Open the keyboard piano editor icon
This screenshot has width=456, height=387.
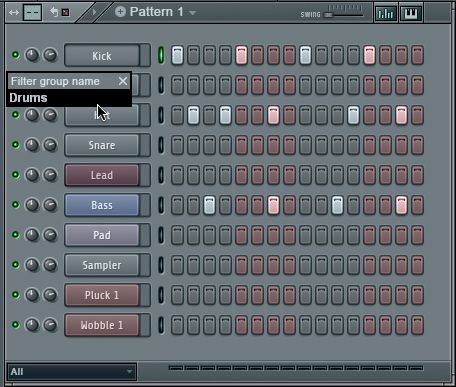tap(411, 13)
